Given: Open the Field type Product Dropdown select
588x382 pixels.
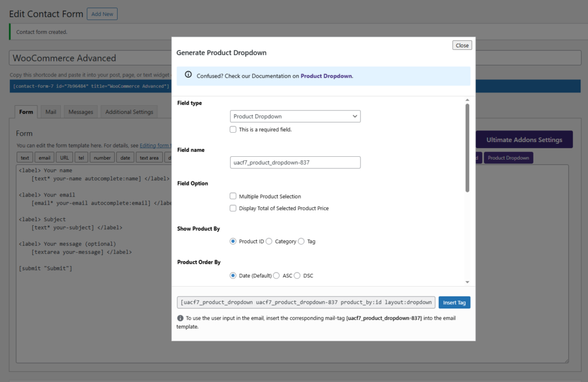Looking at the screenshot, I should [295, 117].
